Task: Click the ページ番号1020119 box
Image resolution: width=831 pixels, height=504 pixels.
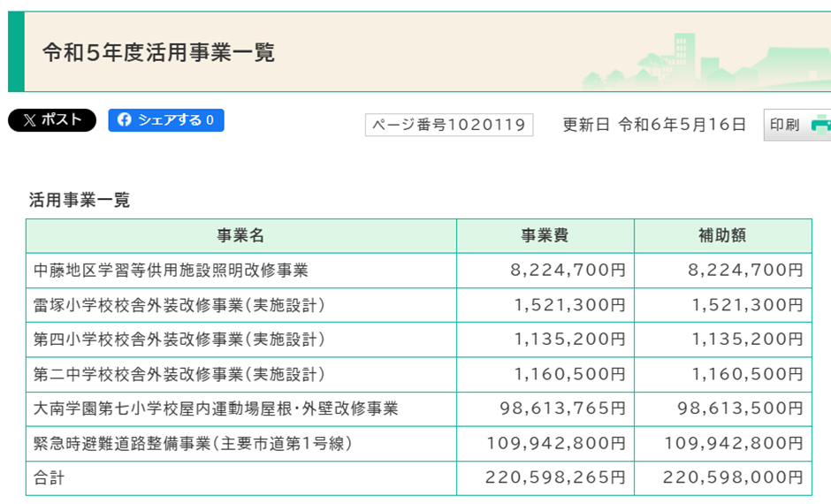Action: (449, 125)
